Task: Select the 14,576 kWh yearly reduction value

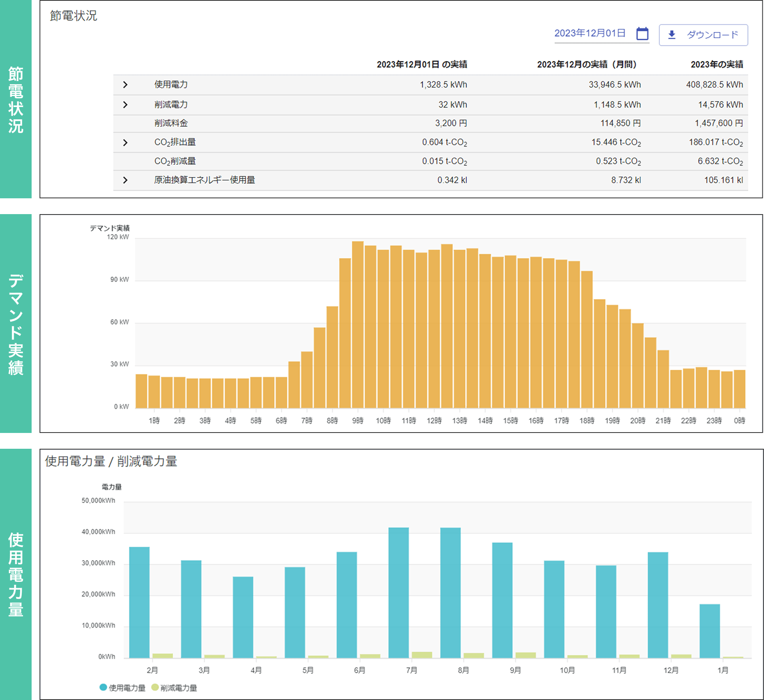Action: [x=720, y=105]
